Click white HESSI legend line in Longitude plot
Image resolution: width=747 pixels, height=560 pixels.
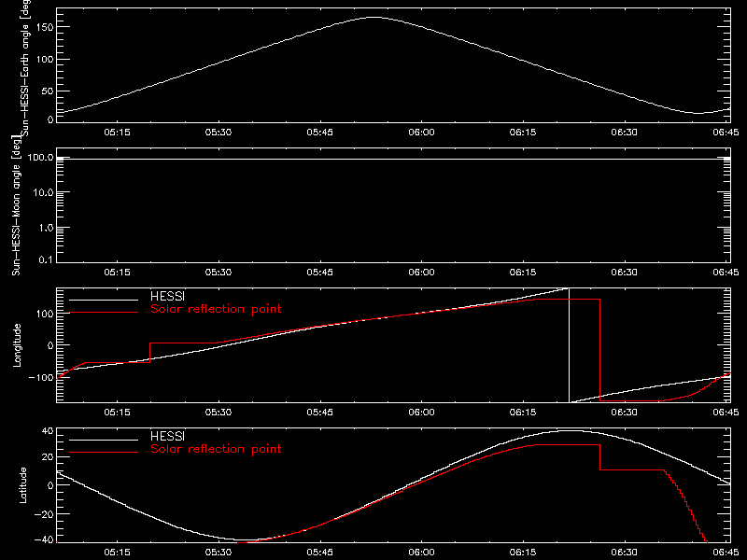pos(104,300)
